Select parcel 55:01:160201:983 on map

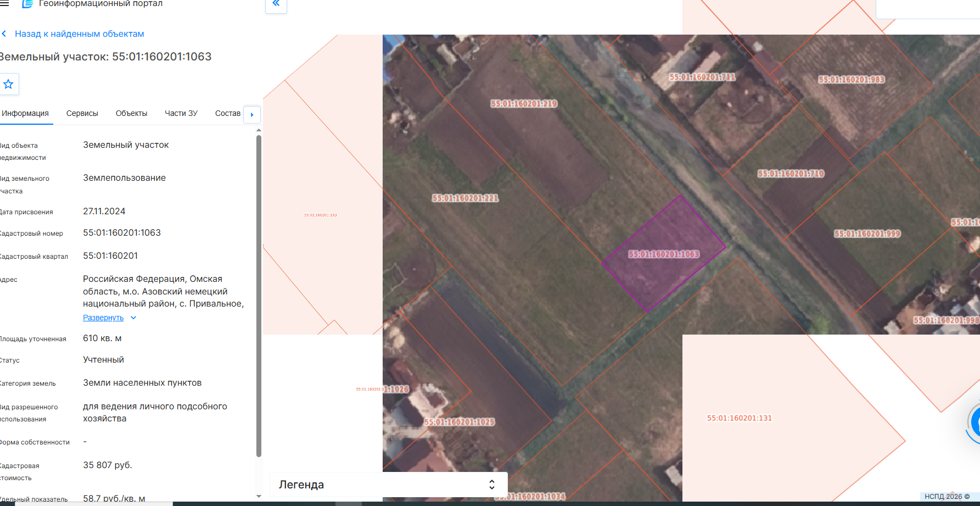coord(852,80)
